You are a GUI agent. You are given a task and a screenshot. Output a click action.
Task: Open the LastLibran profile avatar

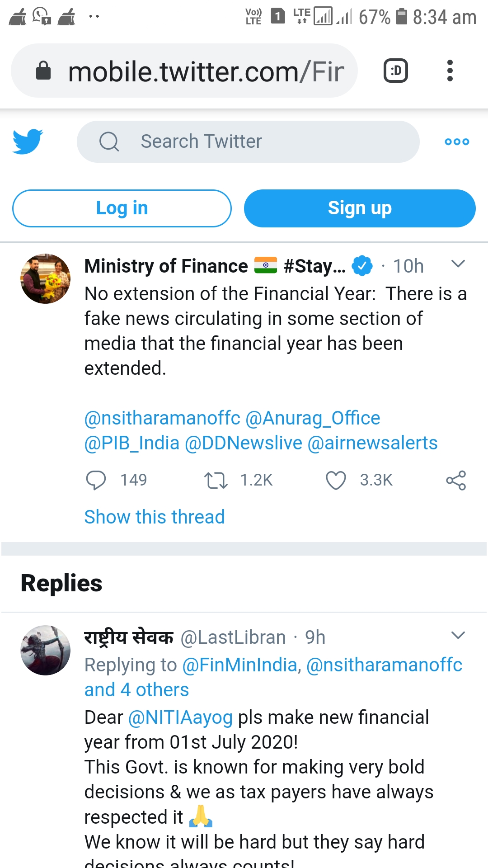point(46,650)
